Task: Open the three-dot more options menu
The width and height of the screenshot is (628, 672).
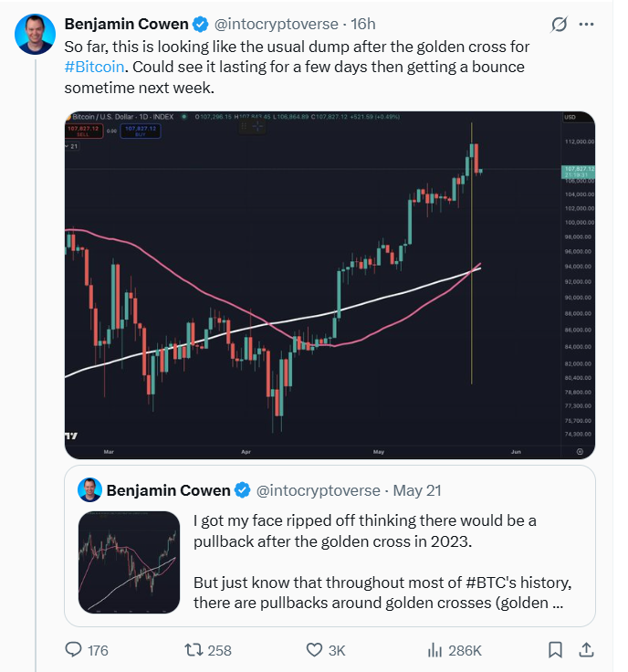Action: [586, 24]
